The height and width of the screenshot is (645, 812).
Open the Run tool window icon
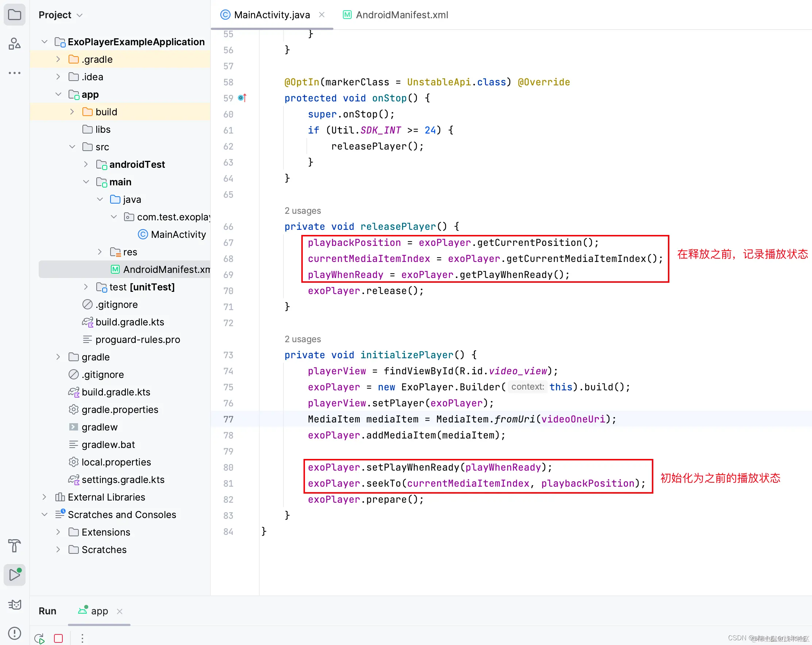[x=14, y=575]
